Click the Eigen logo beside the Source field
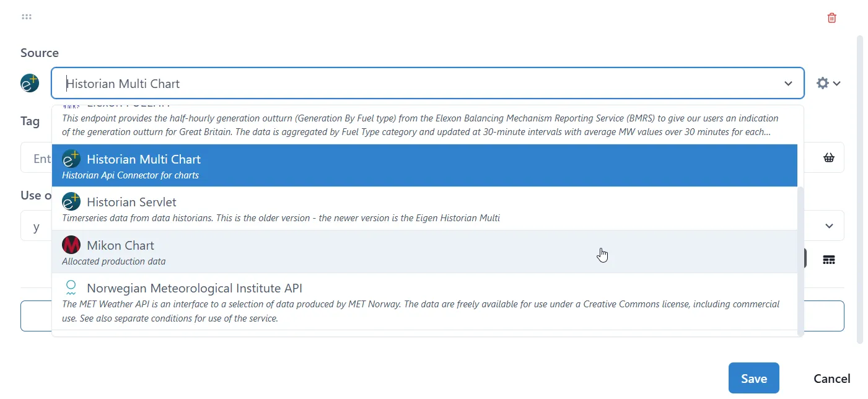The image size is (868, 399). pyautogui.click(x=29, y=82)
